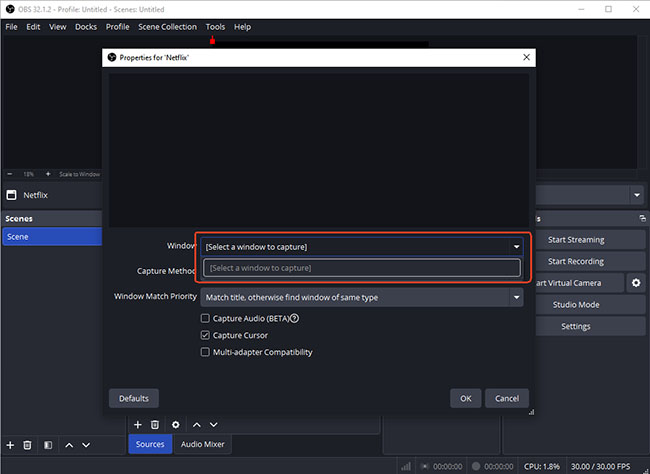The width and height of the screenshot is (650, 474).
Task: Add a new scene with plus icon
Action: 10,445
